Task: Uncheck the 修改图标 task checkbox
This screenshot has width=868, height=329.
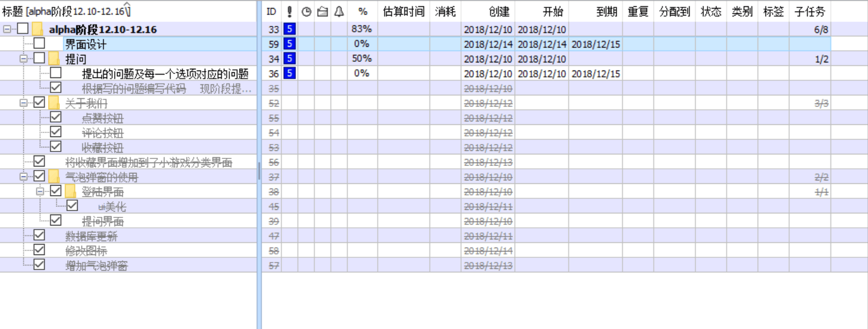Action: point(39,250)
